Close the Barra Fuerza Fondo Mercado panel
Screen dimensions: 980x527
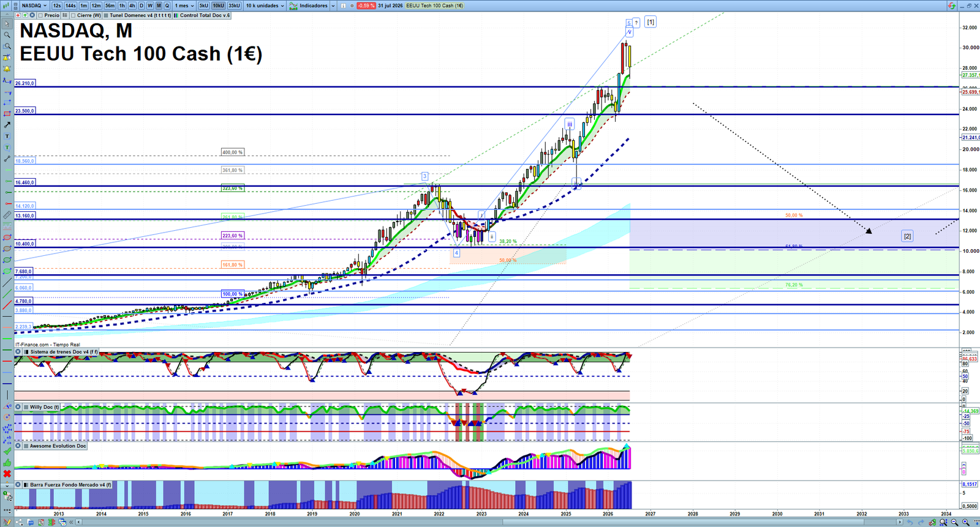point(18,484)
